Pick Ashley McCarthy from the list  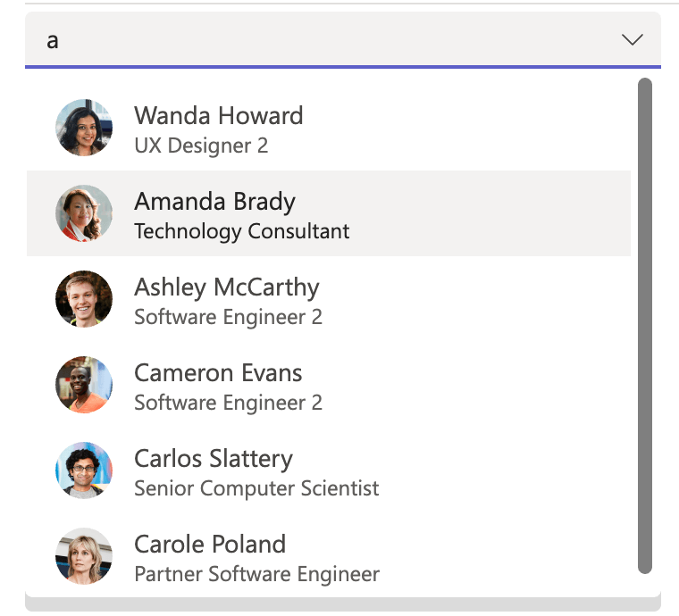pyautogui.click(x=226, y=287)
